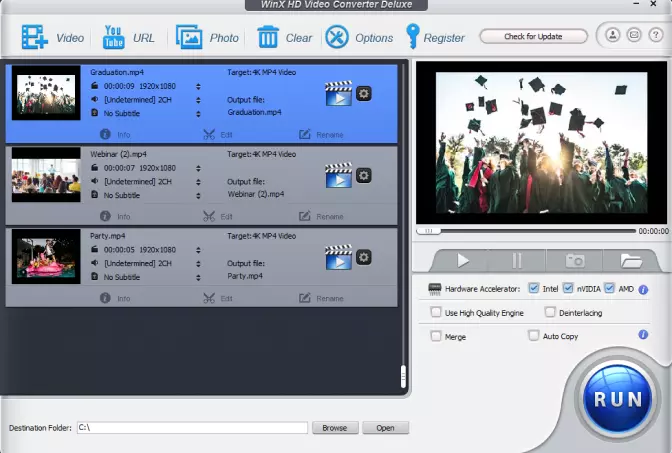
Task: Open gear settings for Graduation.mp4
Action: pyautogui.click(x=364, y=93)
